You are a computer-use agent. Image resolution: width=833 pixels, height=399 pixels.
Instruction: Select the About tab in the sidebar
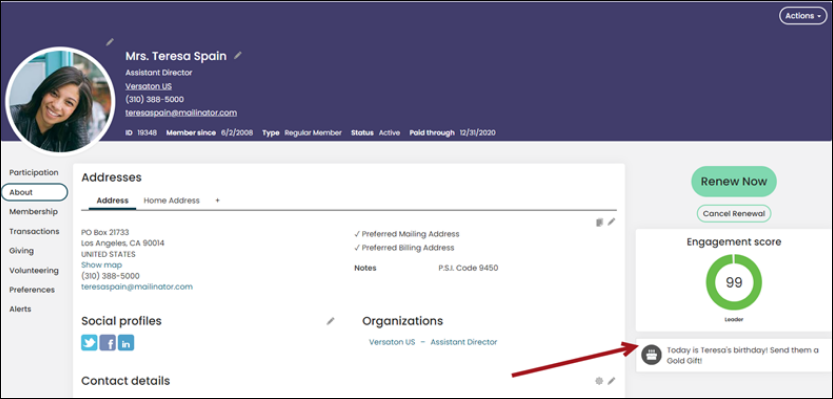(x=35, y=192)
